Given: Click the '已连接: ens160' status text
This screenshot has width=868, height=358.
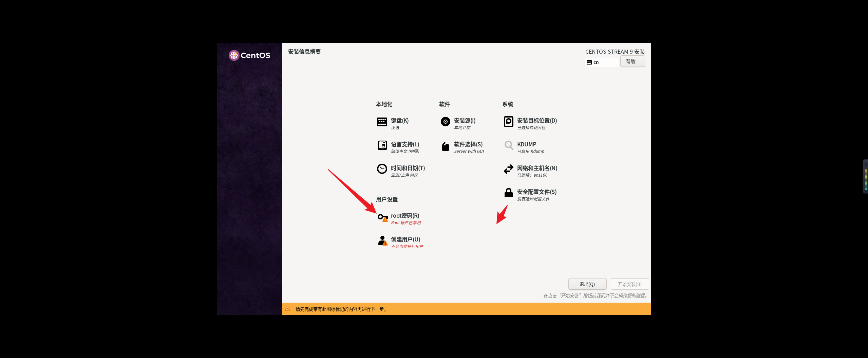Looking at the screenshot, I should point(532,175).
